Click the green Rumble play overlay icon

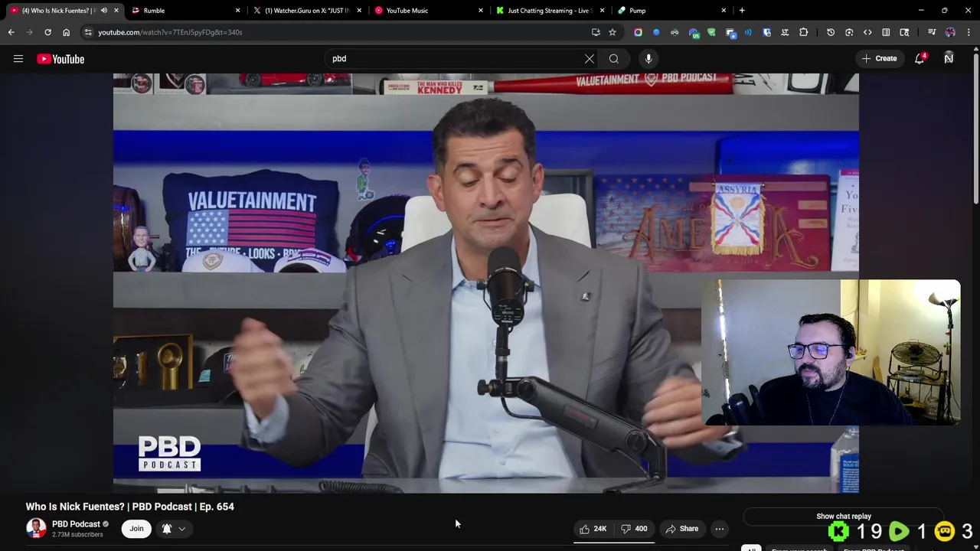(899, 531)
